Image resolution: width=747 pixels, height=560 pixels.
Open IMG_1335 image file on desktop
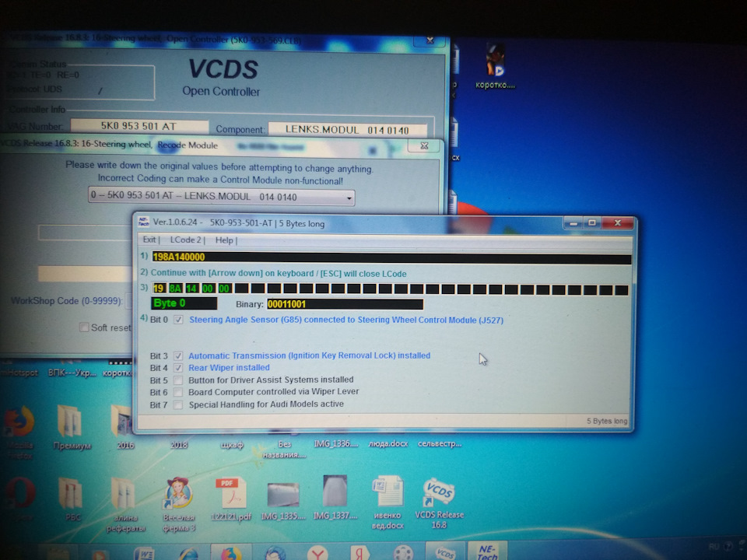(283, 501)
